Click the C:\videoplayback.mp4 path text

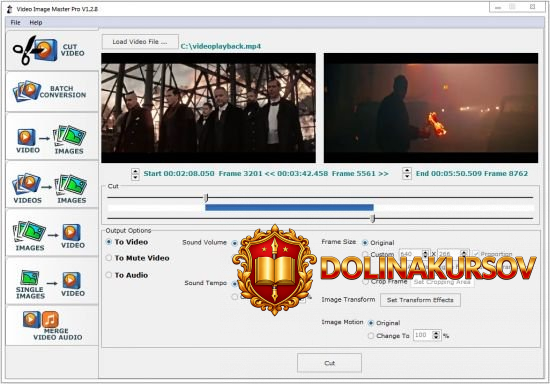(x=221, y=46)
